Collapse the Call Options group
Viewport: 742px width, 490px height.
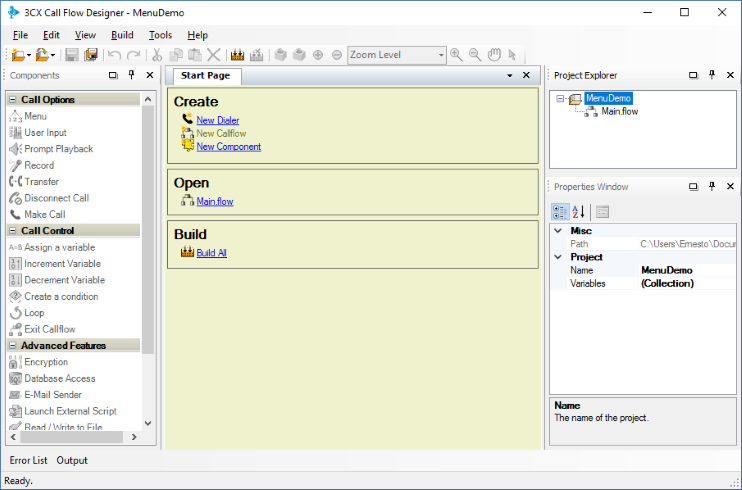(13, 99)
